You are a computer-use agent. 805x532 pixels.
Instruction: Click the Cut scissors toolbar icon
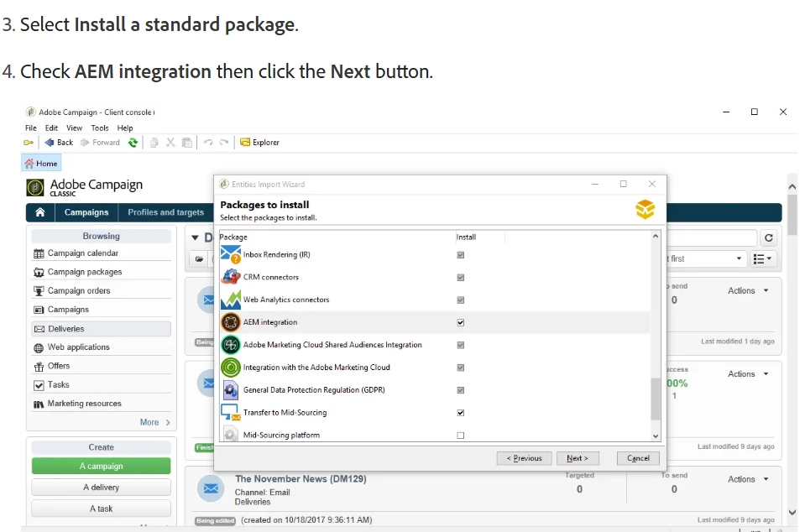[x=170, y=143]
